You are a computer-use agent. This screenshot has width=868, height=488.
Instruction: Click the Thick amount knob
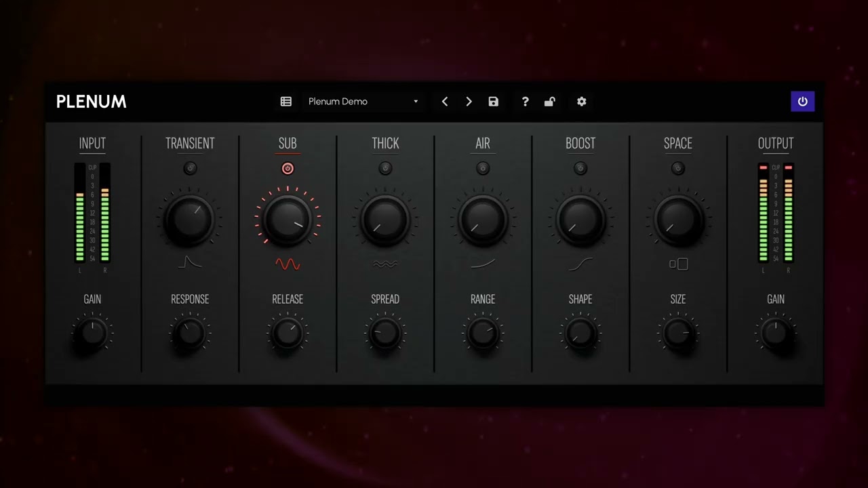(385, 220)
